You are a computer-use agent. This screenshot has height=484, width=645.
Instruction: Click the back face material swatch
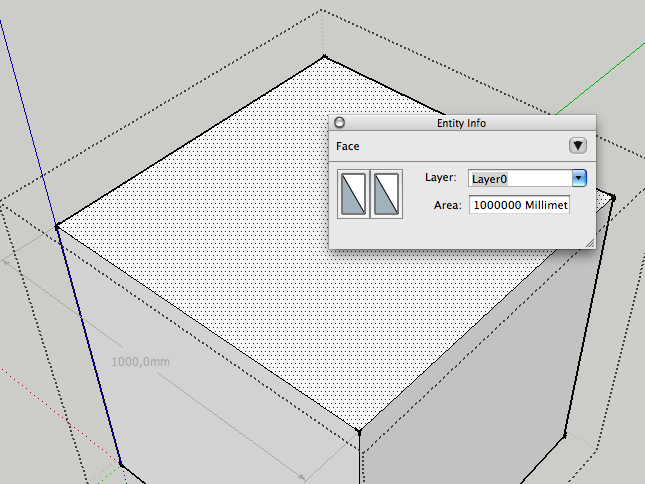387,194
